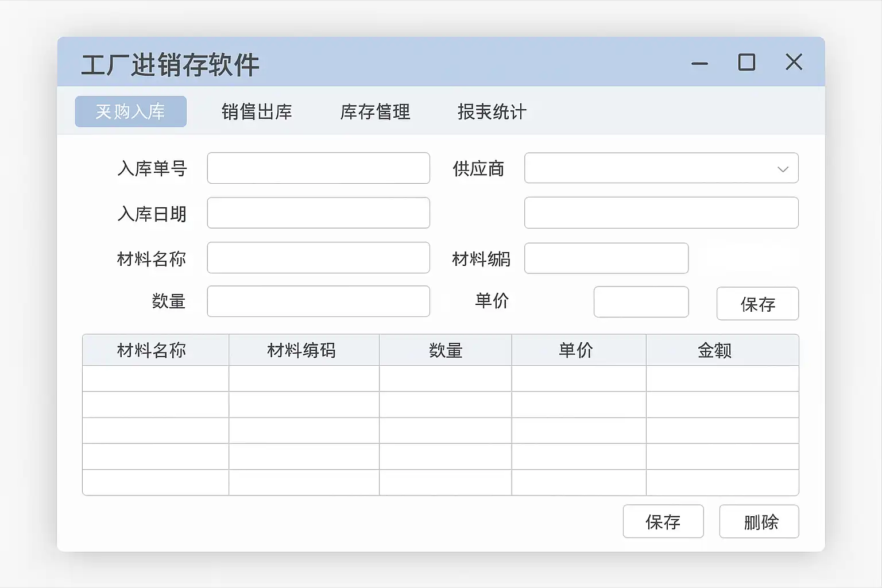Click the 数量 column header in the table

[x=446, y=350]
